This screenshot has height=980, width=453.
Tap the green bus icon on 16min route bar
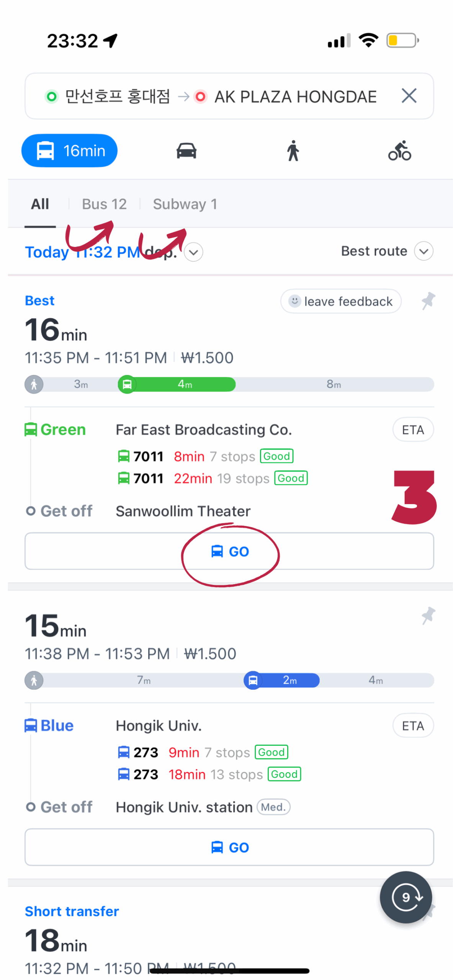click(127, 384)
